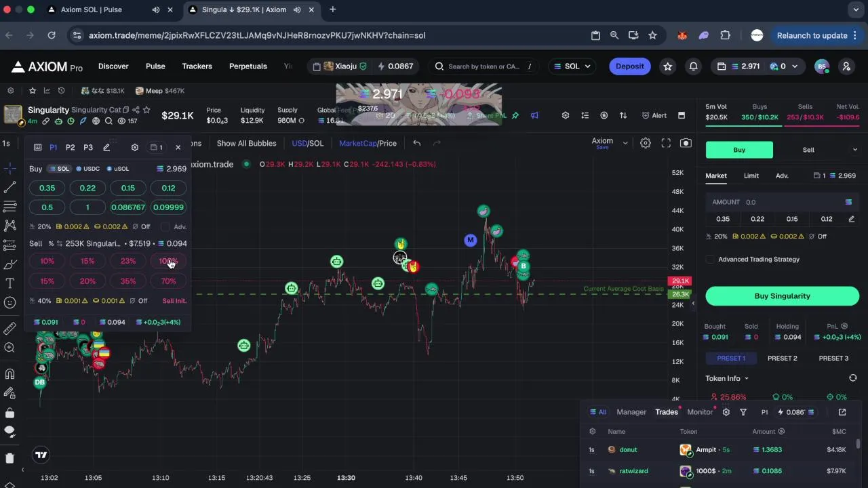
Task: Enter fullscreen chart mode
Action: 666,143
